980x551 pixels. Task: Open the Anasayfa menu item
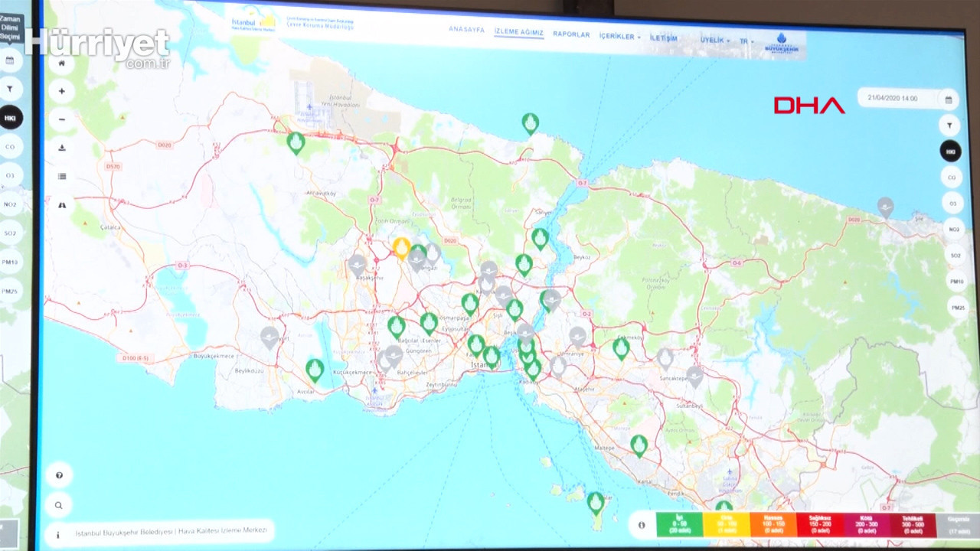pyautogui.click(x=466, y=30)
